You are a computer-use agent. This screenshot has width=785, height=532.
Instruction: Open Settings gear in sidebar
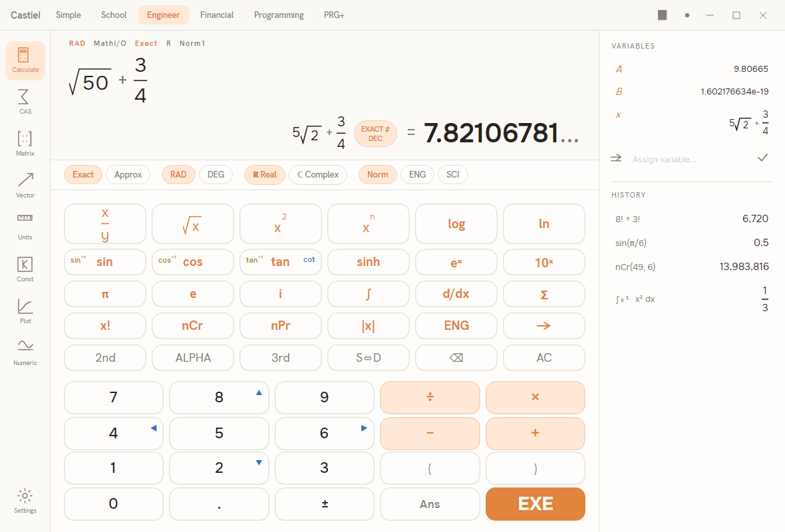point(25,501)
